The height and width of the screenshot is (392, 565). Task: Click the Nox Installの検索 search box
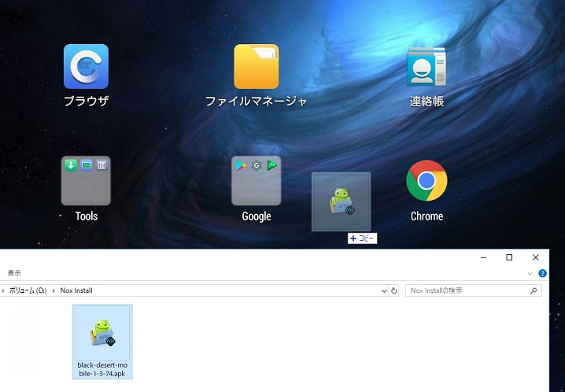(x=468, y=290)
